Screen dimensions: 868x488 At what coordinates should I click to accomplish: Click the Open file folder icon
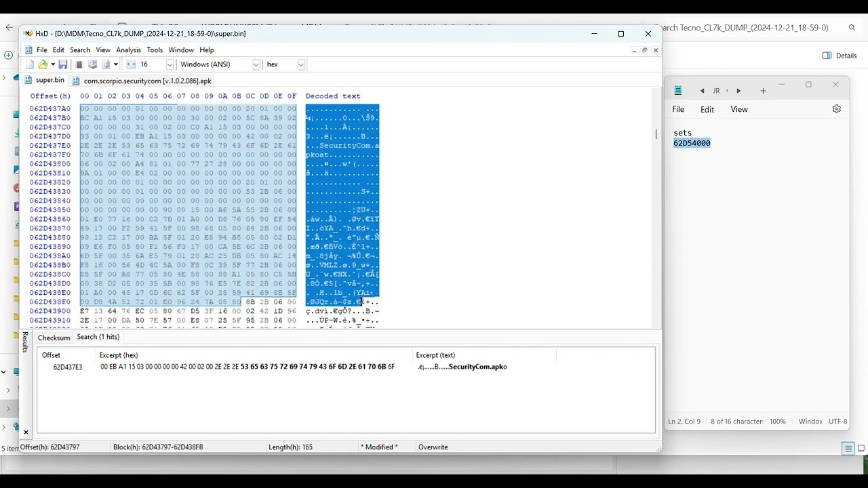pyautogui.click(x=43, y=64)
